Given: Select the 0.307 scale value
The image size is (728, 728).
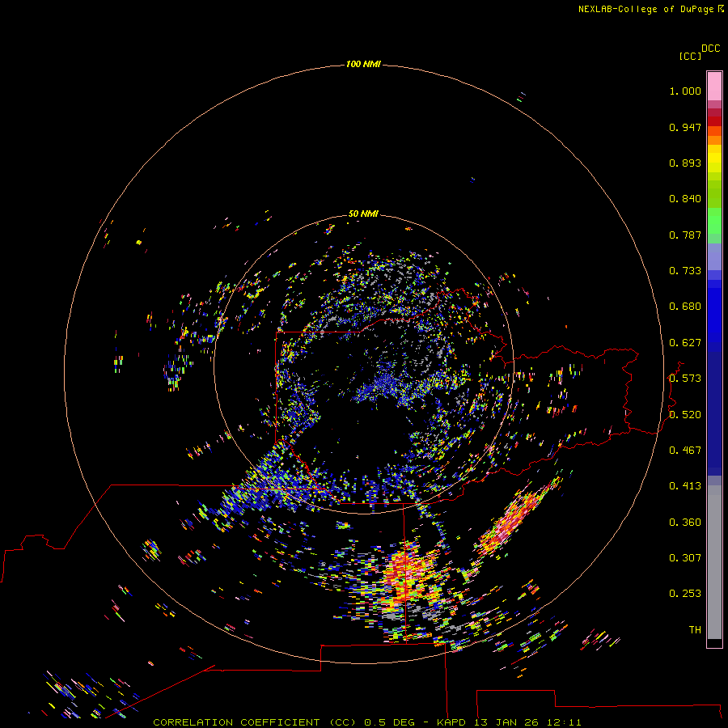Looking at the screenshot, I should [x=685, y=558].
